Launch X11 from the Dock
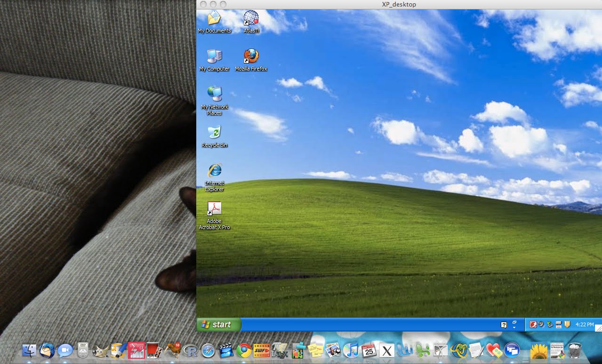The height and width of the screenshot is (364, 602). pos(387,350)
